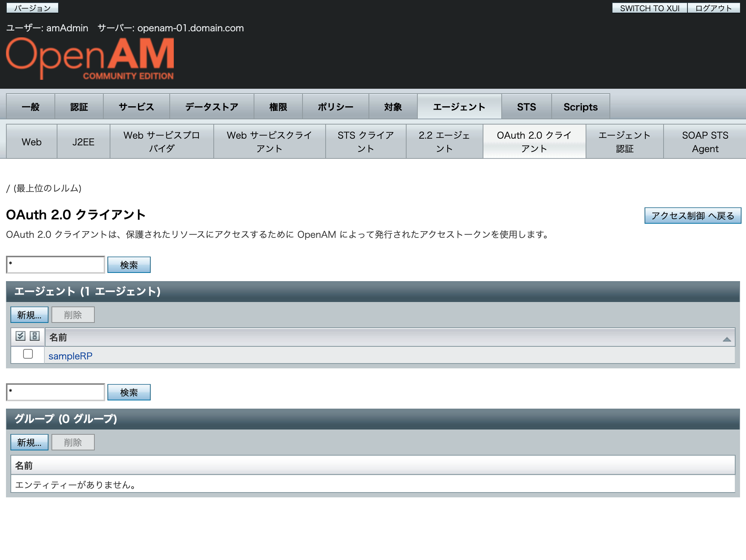Switch to the STS tab
The image size is (746, 560).
tap(526, 107)
